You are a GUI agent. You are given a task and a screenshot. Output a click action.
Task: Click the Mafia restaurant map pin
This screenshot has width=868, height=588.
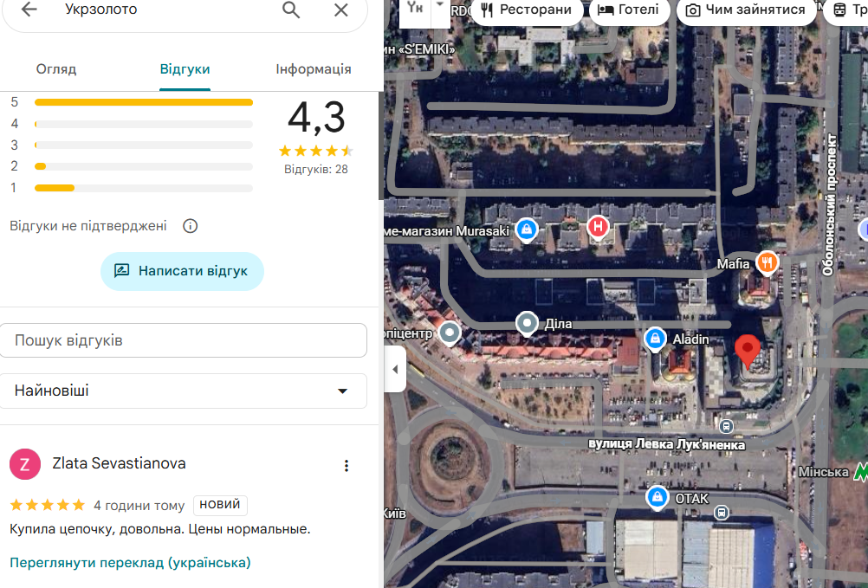tap(768, 263)
